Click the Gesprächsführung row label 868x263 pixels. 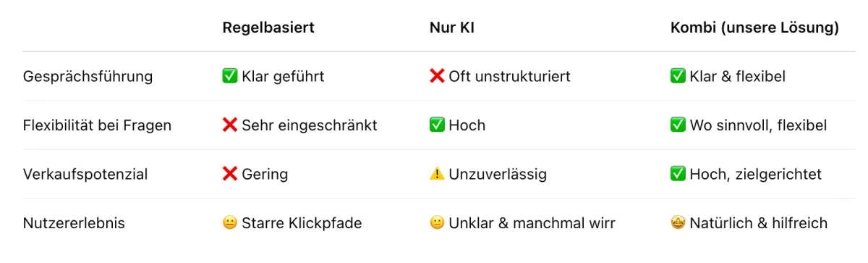pyautogui.click(x=88, y=76)
